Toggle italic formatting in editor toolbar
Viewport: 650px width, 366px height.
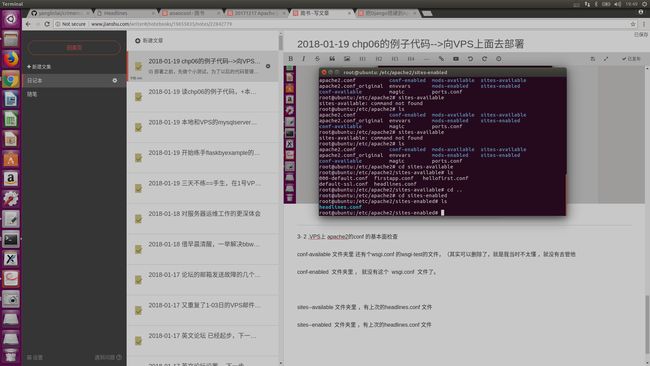(x=303, y=58)
